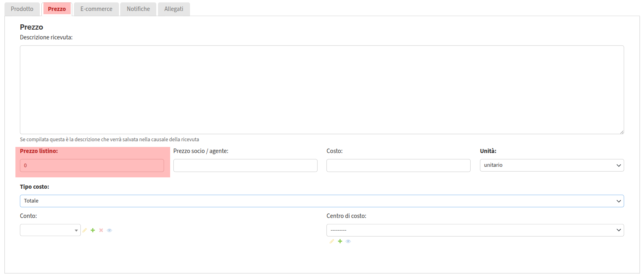Edit Centro di costo with pencil icon
644x276 pixels.
coord(332,241)
